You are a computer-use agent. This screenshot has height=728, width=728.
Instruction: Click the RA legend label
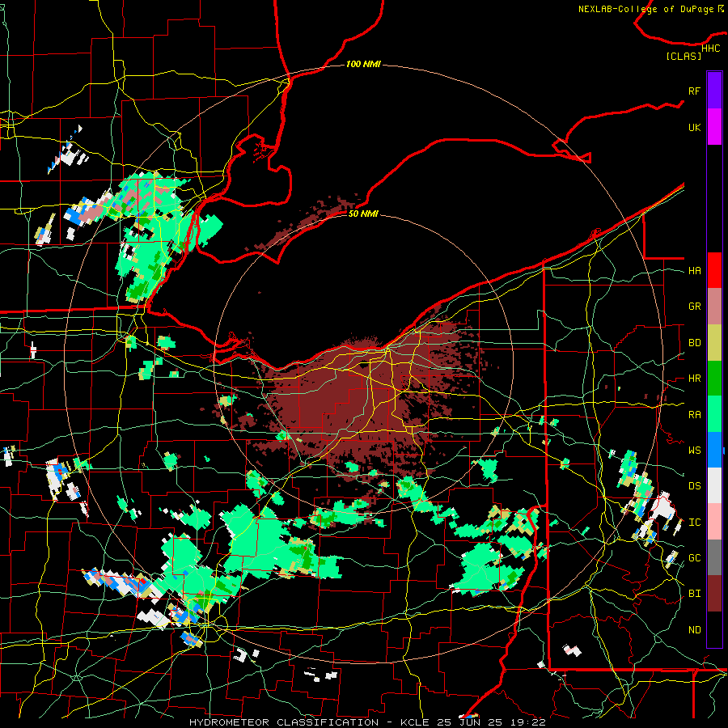[x=694, y=415]
